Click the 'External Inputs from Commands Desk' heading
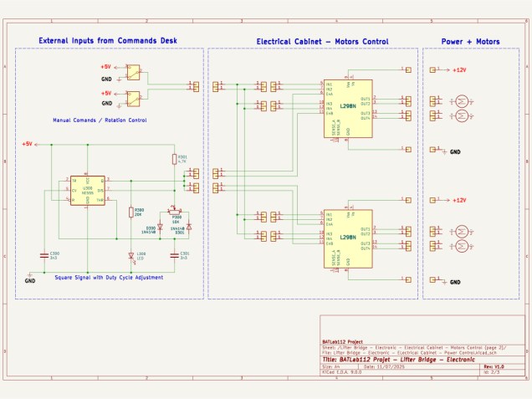532x399 pixels. 109,40
